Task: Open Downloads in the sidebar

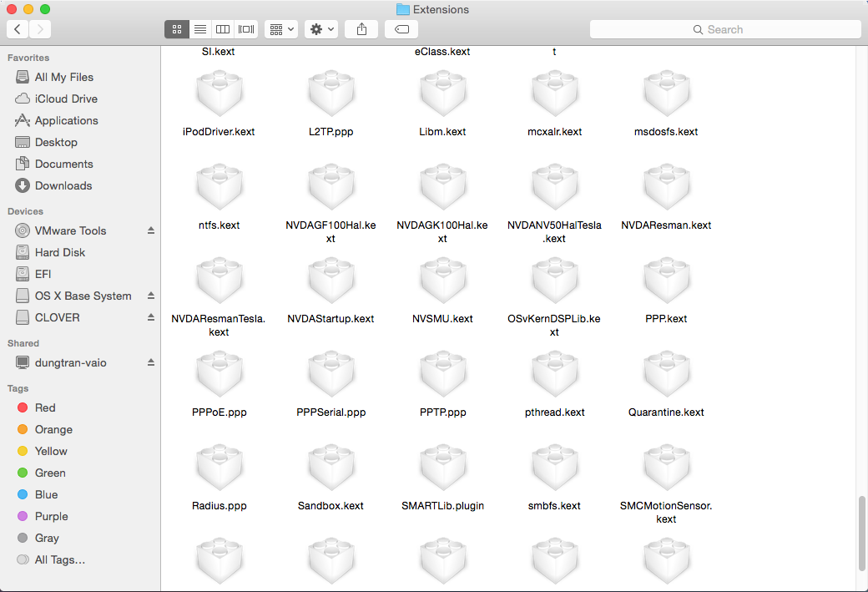Action: tap(63, 185)
